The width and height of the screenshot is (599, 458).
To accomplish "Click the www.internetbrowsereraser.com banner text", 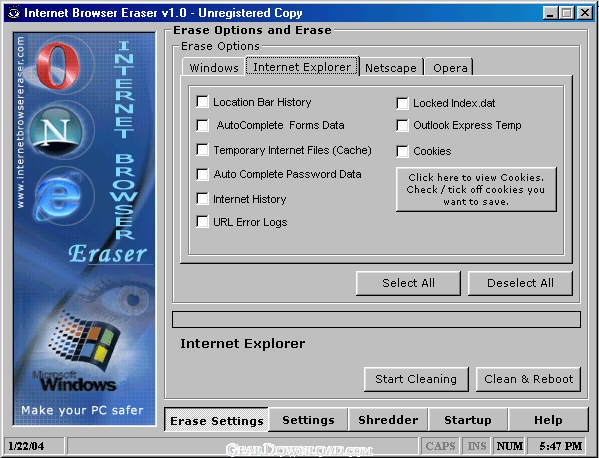I will pyautogui.click(x=20, y=122).
